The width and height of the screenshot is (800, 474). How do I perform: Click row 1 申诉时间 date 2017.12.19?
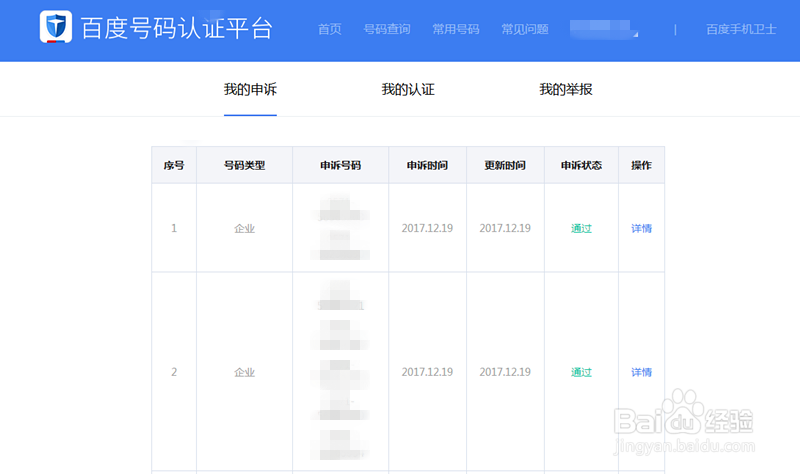(x=427, y=228)
